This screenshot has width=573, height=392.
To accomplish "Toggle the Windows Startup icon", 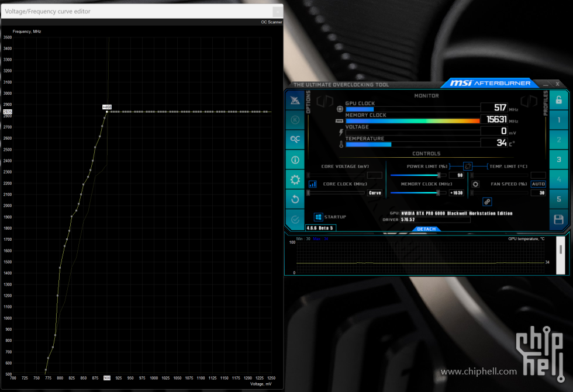I will [318, 217].
